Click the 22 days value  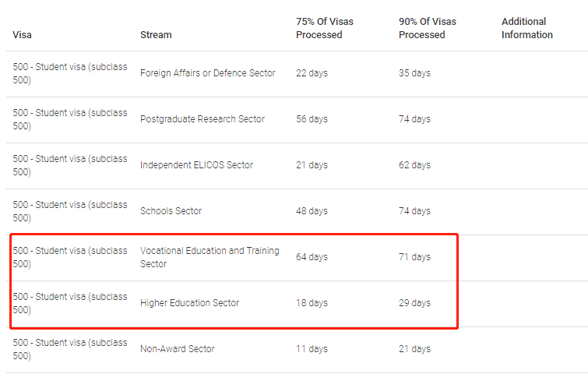click(312, 73)
